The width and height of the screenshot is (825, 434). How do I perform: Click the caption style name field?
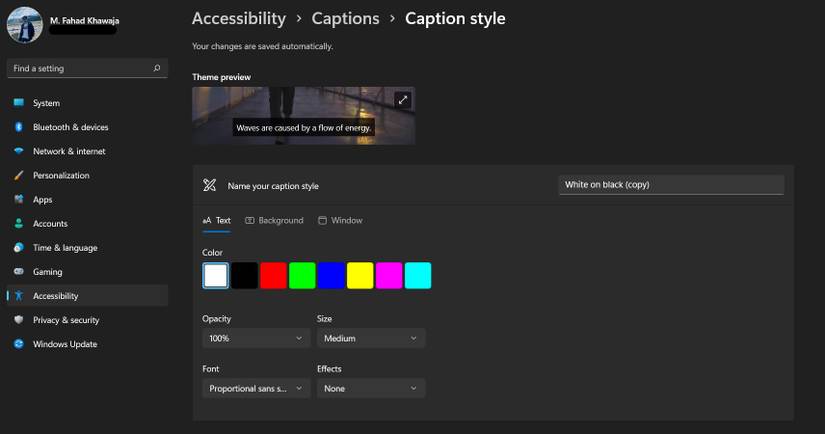[671, 185]
